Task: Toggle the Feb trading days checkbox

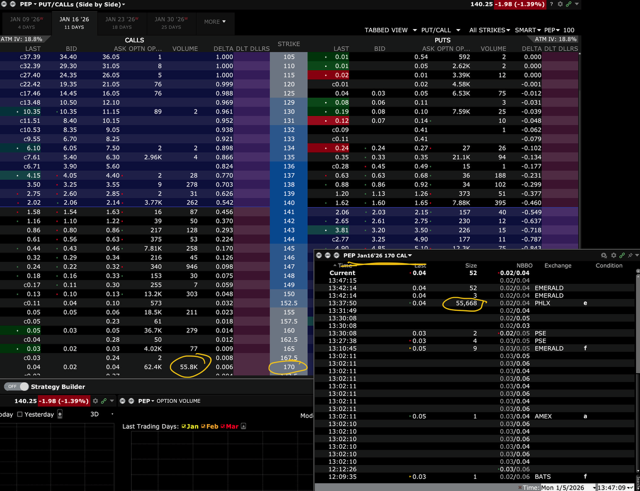Action: 205,426
